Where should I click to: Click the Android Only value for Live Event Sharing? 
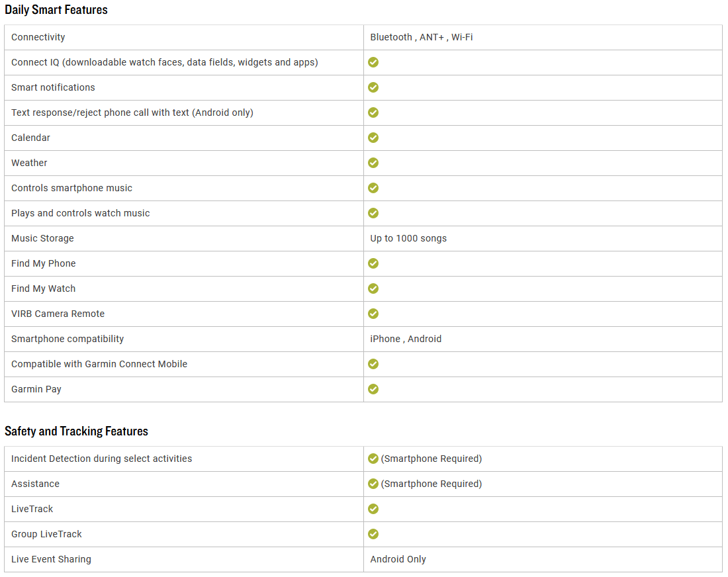(398, 559)
